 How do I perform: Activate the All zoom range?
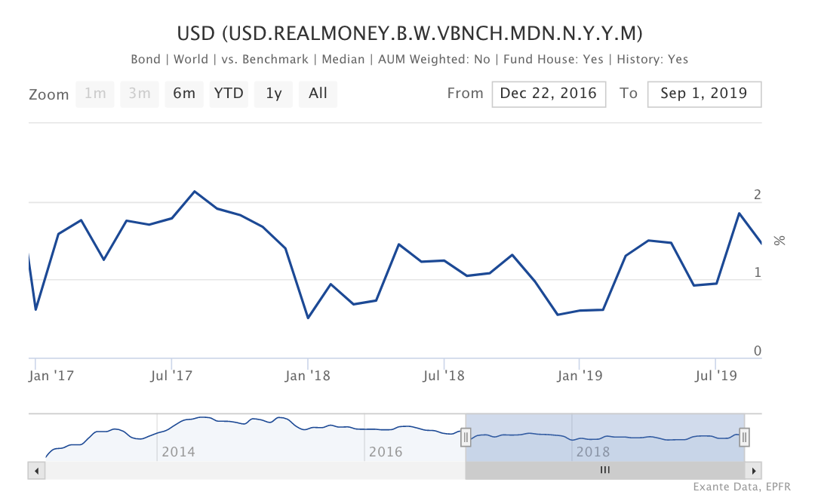(x=318, y=94)
